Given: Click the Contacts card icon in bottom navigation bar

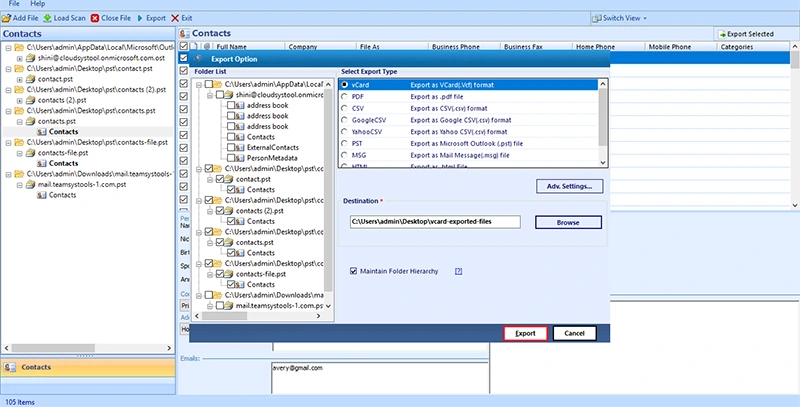Looking at the screenshot, I should click(x=12, y=367).
